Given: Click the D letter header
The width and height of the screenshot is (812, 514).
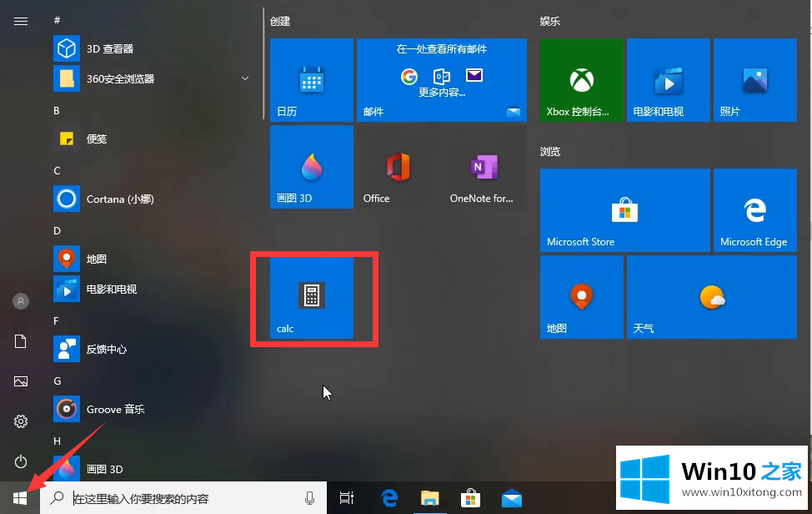Looking at the screenshot, I should (57, 230).
